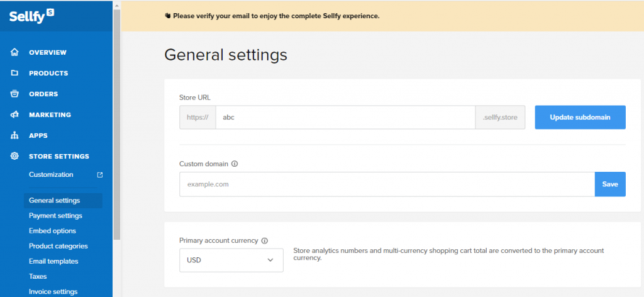This screenshot has height=297, width=644.
Task: Click the Update subdomain button
Action: [580, 117]
